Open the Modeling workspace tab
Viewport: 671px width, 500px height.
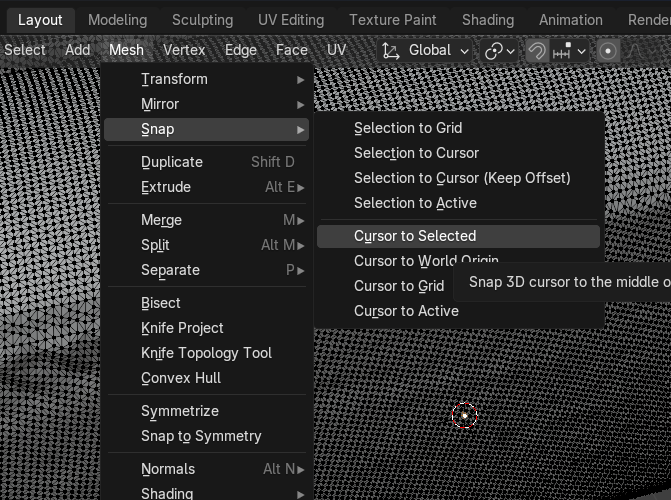[118, 20]
